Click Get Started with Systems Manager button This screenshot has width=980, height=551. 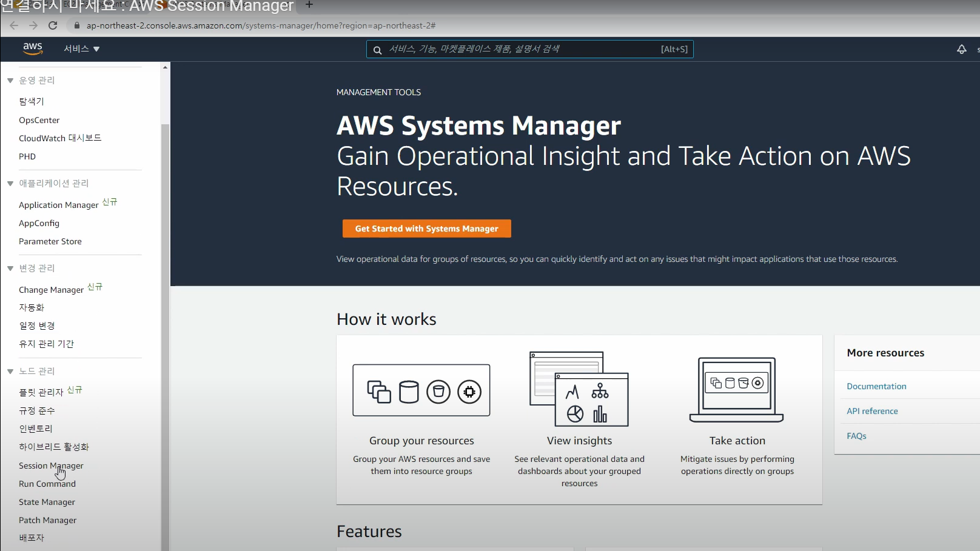(427, 229)
